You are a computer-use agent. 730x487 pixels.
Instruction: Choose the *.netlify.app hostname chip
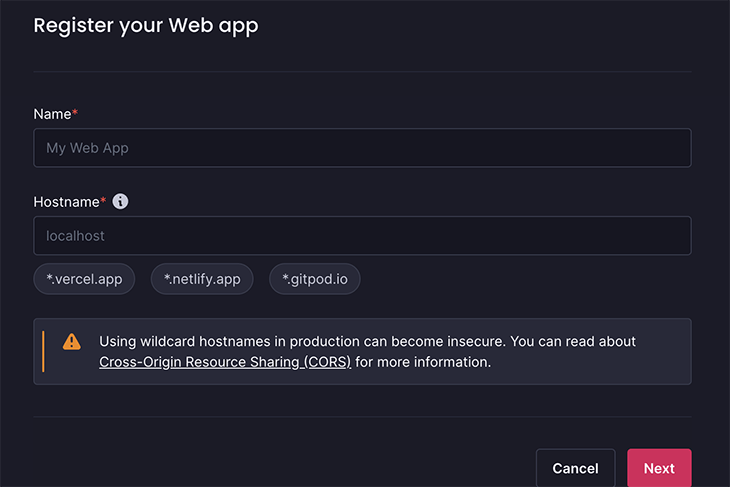(x=202, y=279)
